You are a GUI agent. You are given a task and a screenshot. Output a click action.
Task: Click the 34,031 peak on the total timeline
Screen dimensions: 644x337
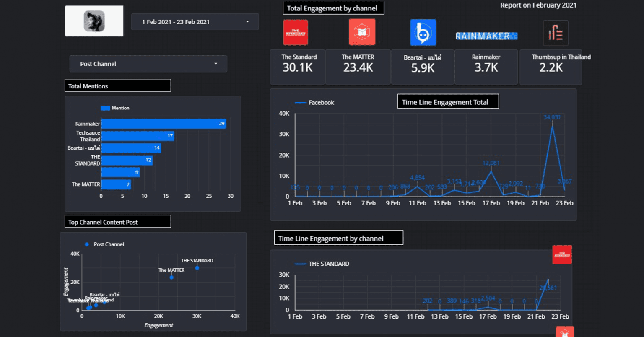tap(552, 125)
